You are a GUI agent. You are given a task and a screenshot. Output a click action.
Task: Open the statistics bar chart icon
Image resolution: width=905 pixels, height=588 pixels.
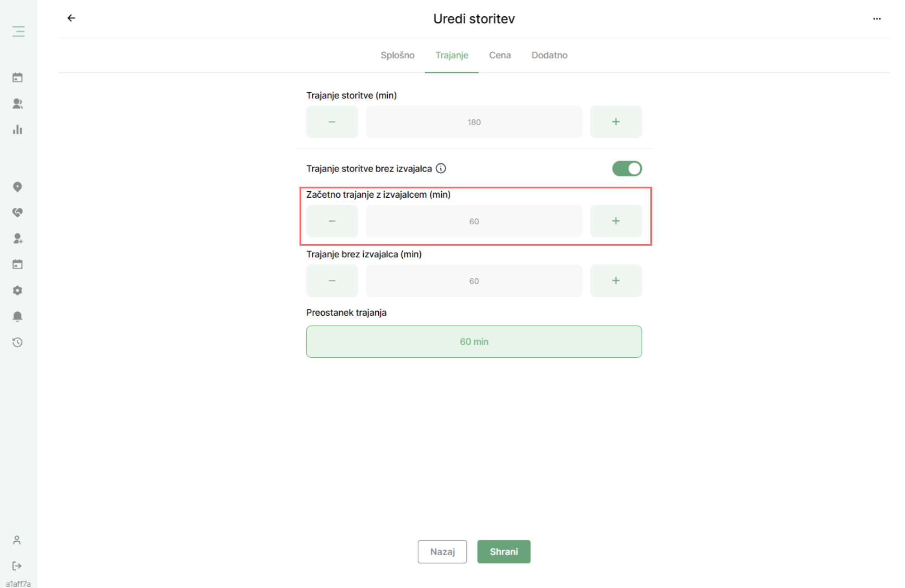(x=18, y=130)
